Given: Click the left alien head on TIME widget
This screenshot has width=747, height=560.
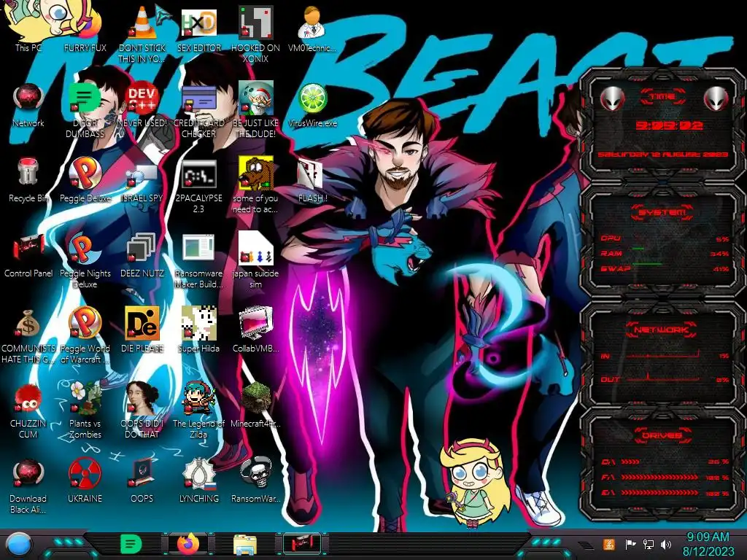Looking at the screenshot, I should point(612,99).
